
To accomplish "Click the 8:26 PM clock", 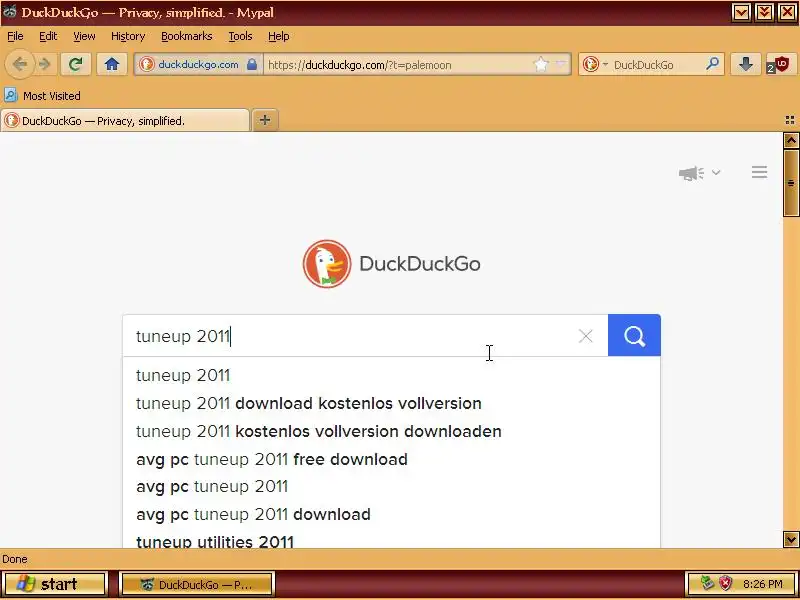I will (763, 584).
